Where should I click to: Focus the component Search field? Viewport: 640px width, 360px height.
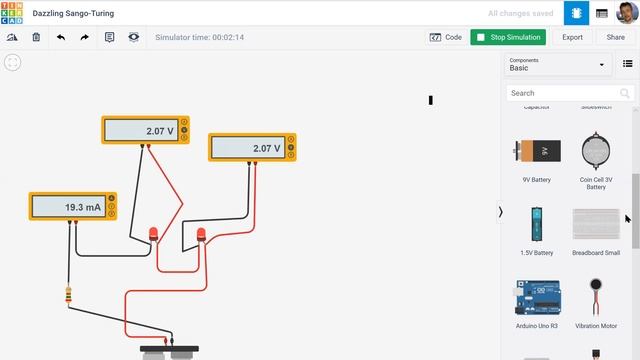[570, 93]
